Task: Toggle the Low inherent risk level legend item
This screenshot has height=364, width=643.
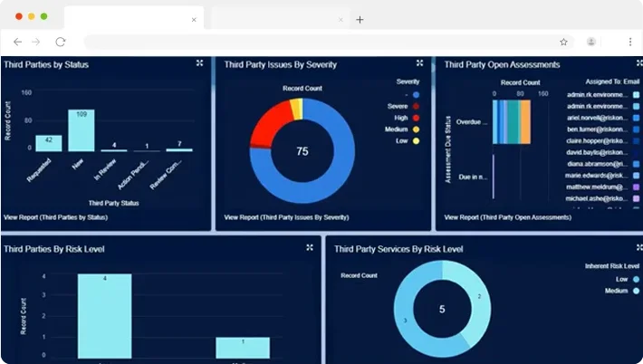Action: click(636, 279)
